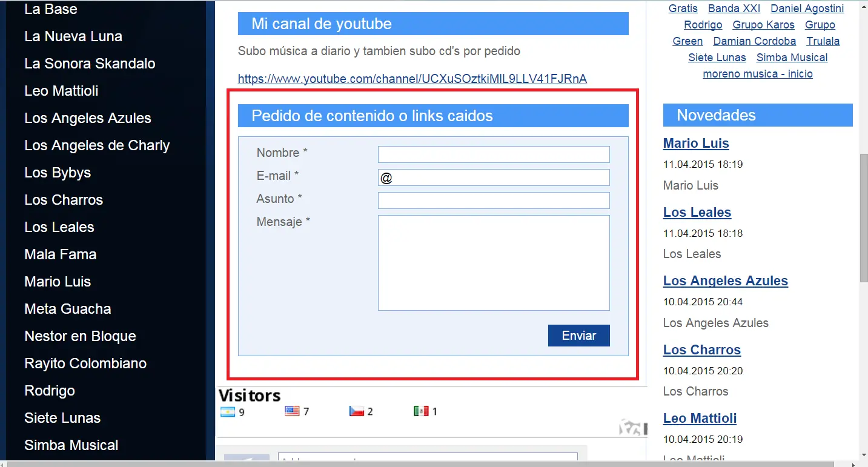Screen dimensions: 868x467
Task: Click the Czech flag in Visitors
Action: [x=356, y=411]
